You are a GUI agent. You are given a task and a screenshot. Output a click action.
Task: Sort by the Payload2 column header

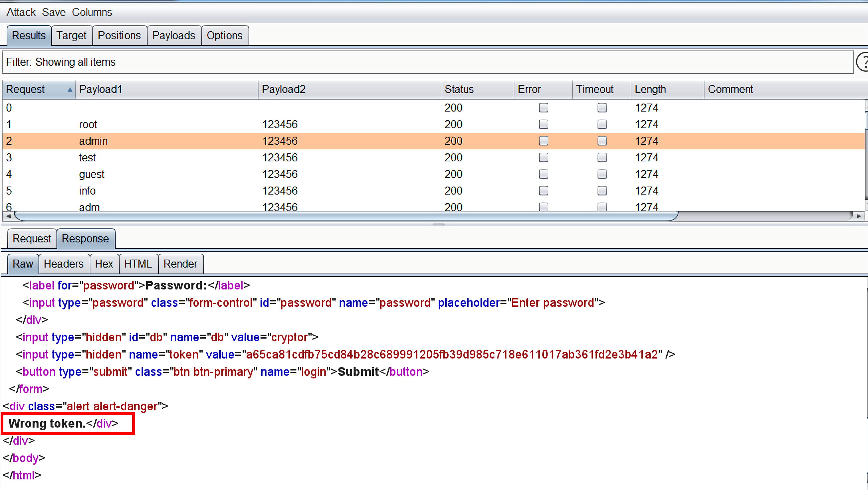[349, 89]
